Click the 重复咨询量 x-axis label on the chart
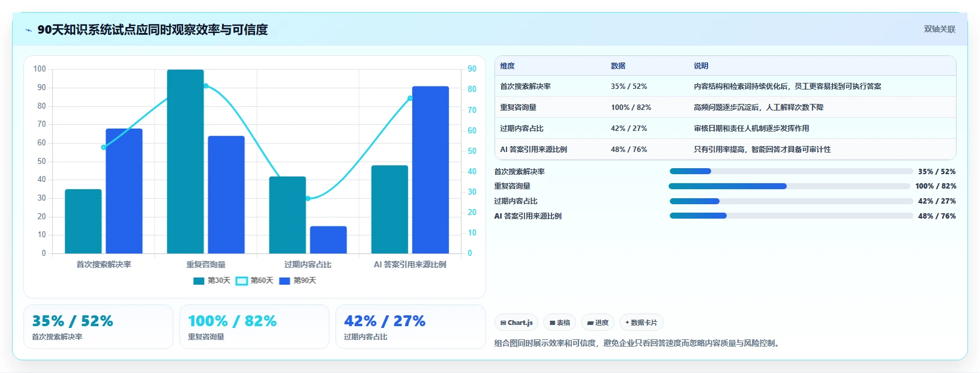Viewport: 980px width, 373px height. coord(206,264)
